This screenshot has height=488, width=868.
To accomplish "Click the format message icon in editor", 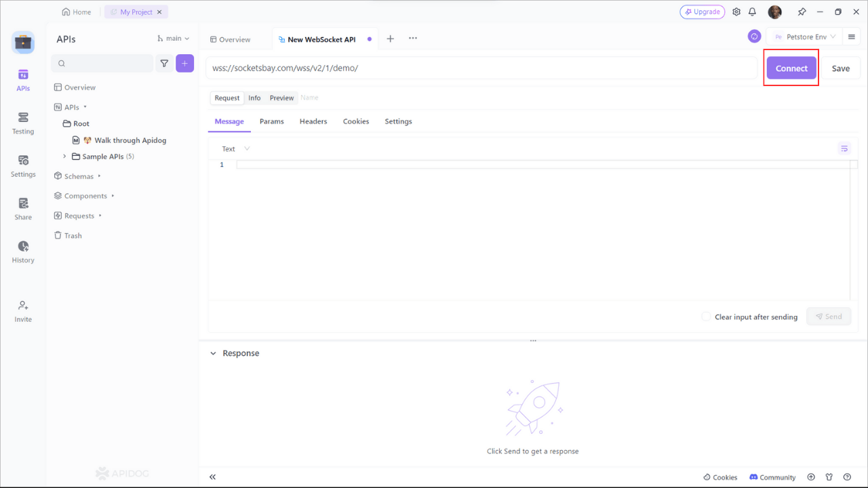I will point(844,148).
